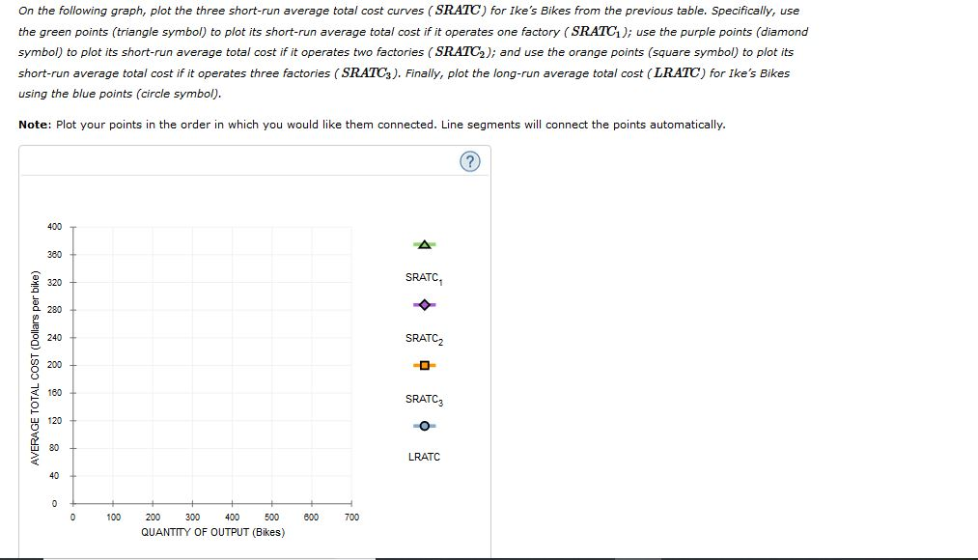Click the center of the plotting grid
The width and height of the screenshot is (978, 560).
coord(212,365)
